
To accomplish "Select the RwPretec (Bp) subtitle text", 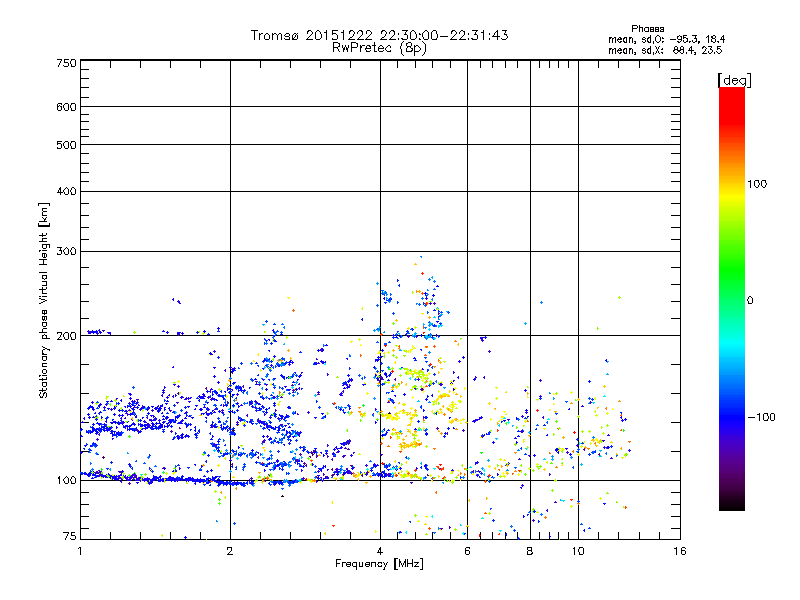I will (379, 47).
